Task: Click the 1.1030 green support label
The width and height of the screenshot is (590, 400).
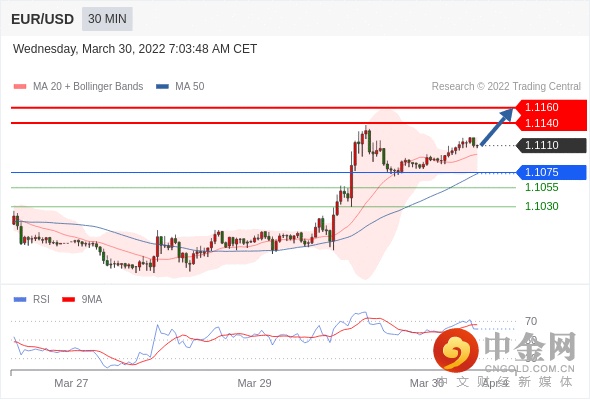Action: (x=541, y=206)
